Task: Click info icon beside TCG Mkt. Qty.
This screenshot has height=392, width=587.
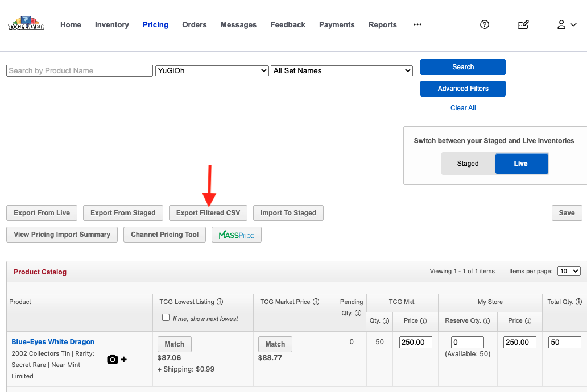Action: [x=386, y=321]
